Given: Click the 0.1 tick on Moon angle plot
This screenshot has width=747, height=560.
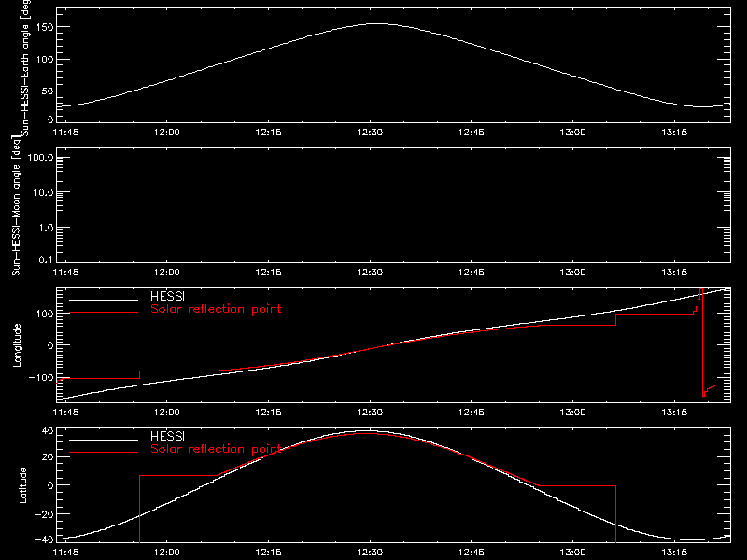Looking at the screenshot, I should pyautogui.click(x=45, y=259).
